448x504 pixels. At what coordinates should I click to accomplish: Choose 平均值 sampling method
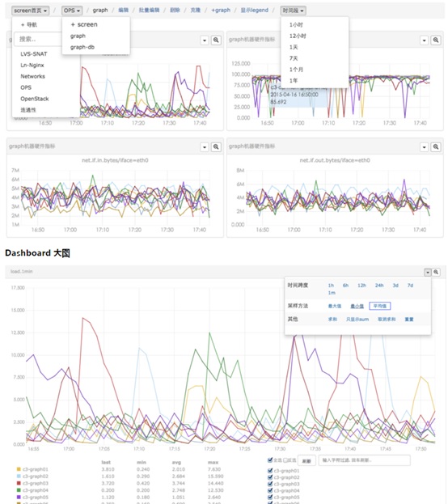[380, 306]
